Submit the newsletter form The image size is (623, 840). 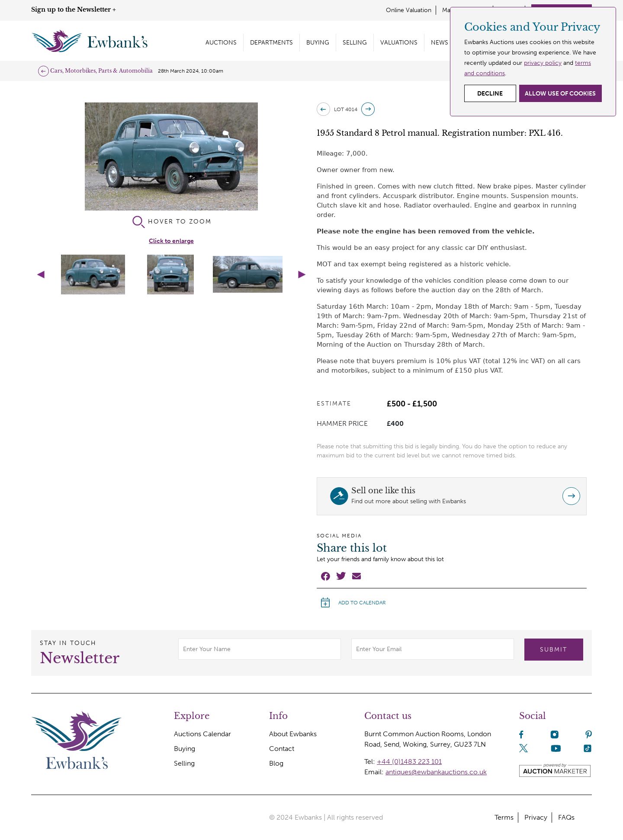(x=554, y=649)
